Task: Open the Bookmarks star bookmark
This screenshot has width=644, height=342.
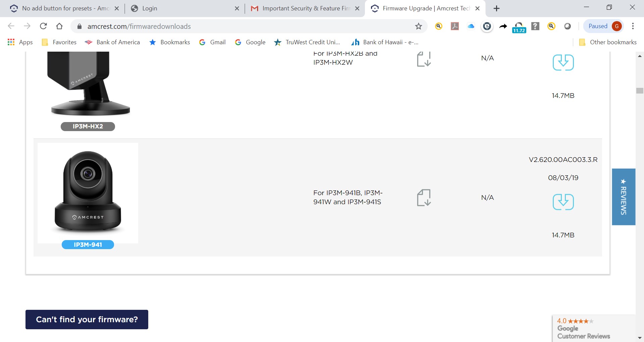Action: click(x=170, y=42)
